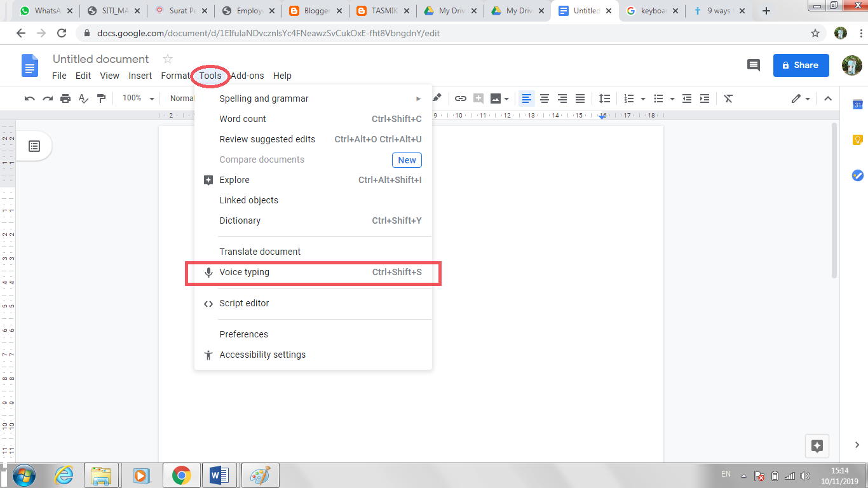
Task: Expand the Line spacing dropdown
Action: 604,98
